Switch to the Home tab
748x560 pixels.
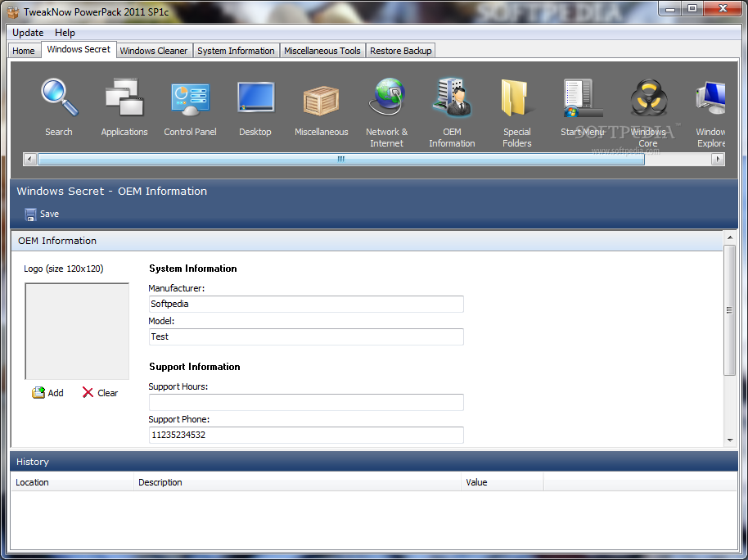(24, 51)
